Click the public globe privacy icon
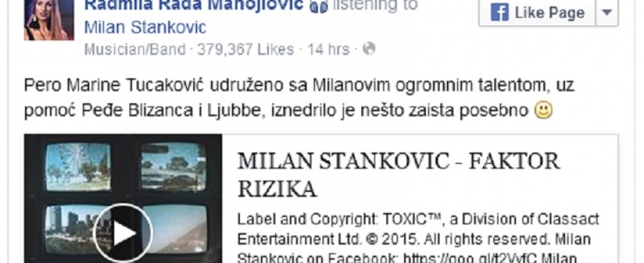This screenshot has height=263, width=644. coord(369,49)
